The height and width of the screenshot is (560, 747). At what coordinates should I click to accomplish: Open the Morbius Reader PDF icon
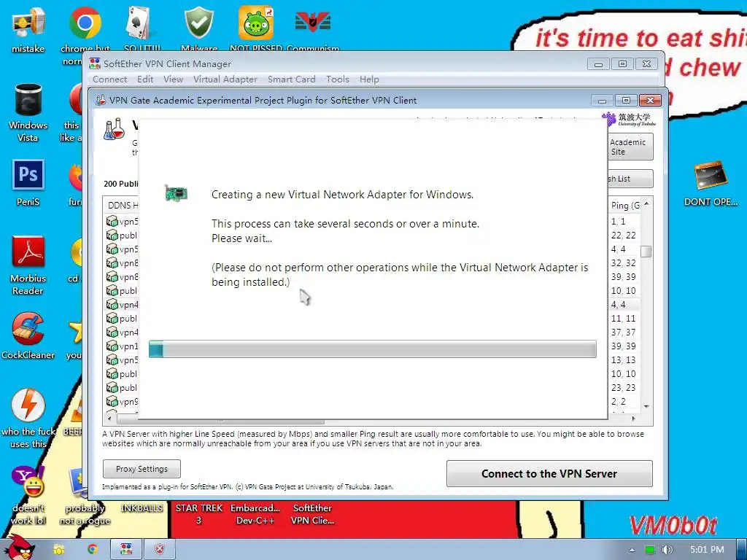(28, 252)
